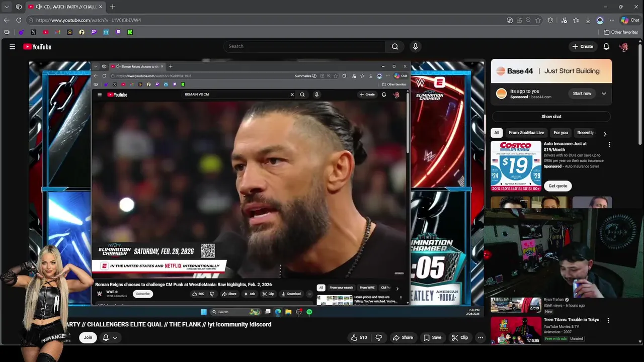644x362 pixels.
Task: Open the YouTube guide hamburger menu
Action: [x=12, y=46]
